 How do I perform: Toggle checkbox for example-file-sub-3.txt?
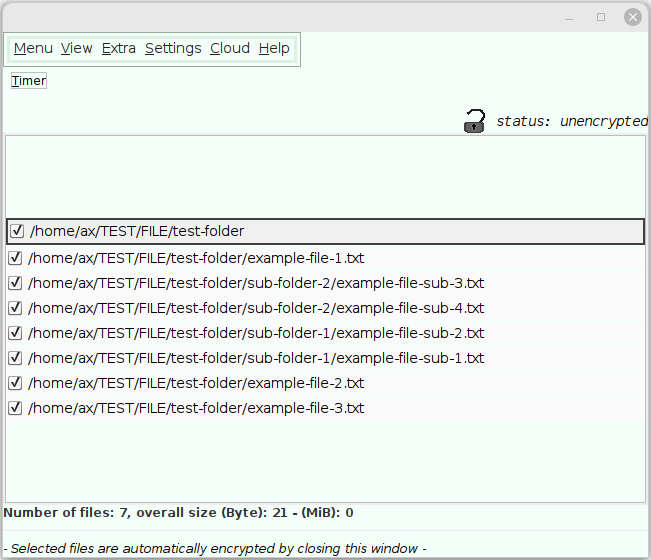click(x=15, y=283)
